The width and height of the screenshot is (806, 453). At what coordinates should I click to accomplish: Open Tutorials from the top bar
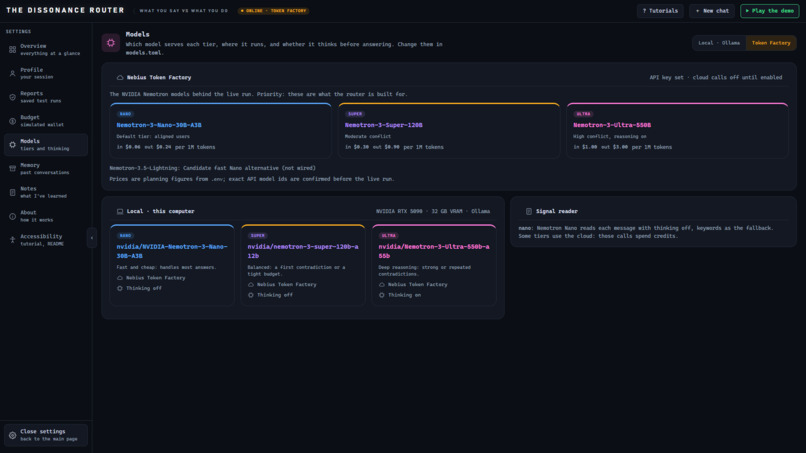[x=660, y=11]
